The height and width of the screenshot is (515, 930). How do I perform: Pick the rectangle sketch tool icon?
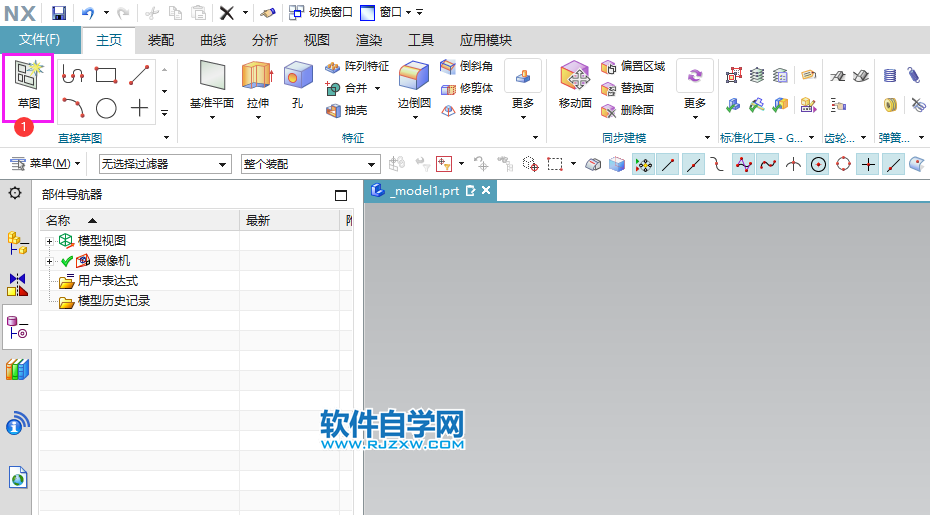106,74
